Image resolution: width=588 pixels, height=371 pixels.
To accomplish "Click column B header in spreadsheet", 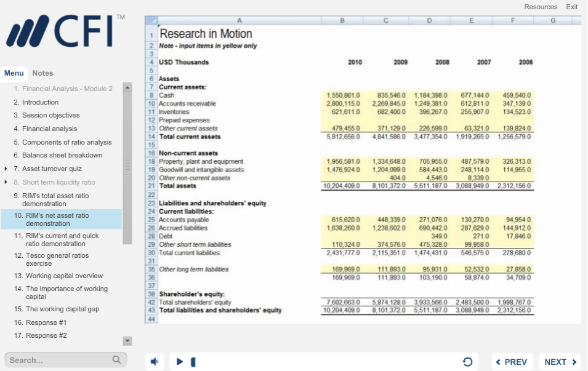I will [x=342, y=20].
